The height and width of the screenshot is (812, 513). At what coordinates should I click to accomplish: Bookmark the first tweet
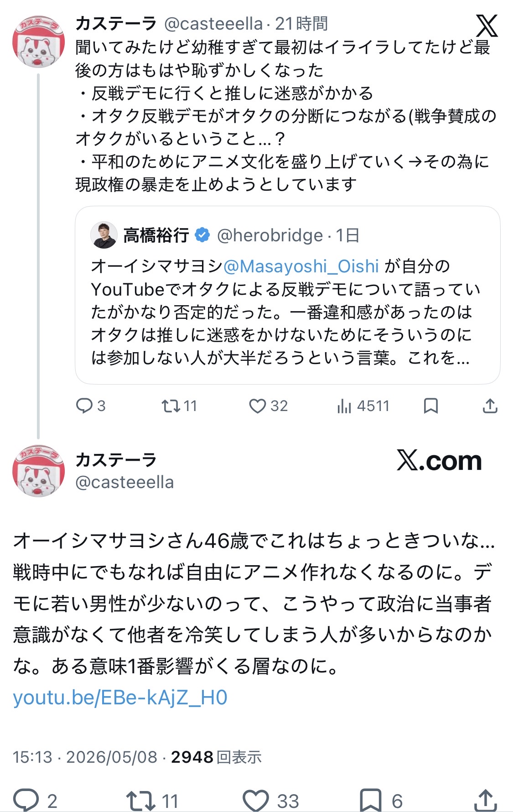[430, 406]
